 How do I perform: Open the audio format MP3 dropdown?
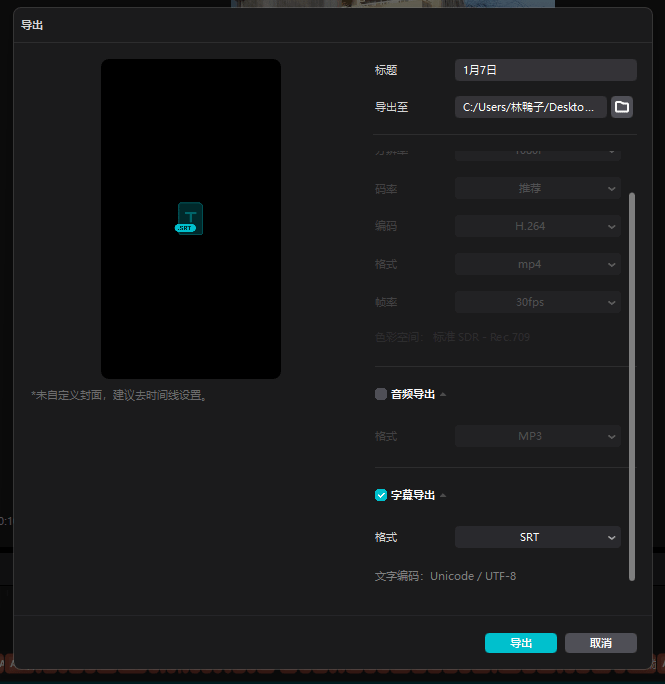point(538,437)
